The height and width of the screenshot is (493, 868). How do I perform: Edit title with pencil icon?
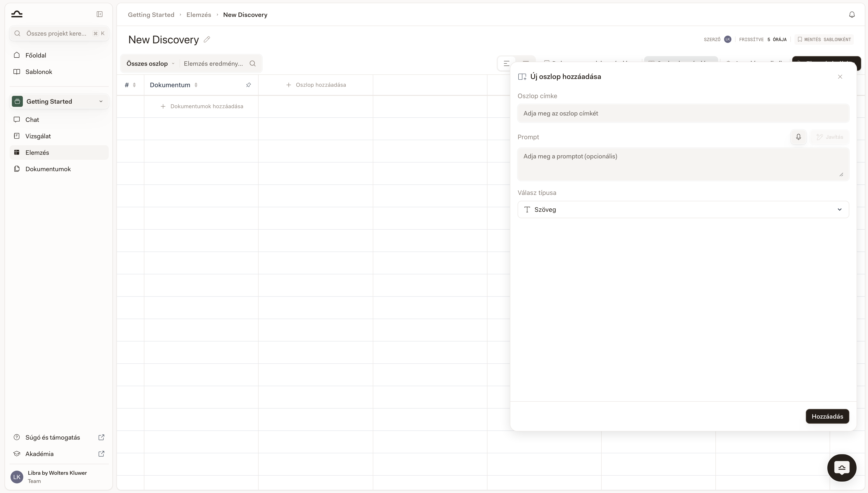click(x=207, y=40)
